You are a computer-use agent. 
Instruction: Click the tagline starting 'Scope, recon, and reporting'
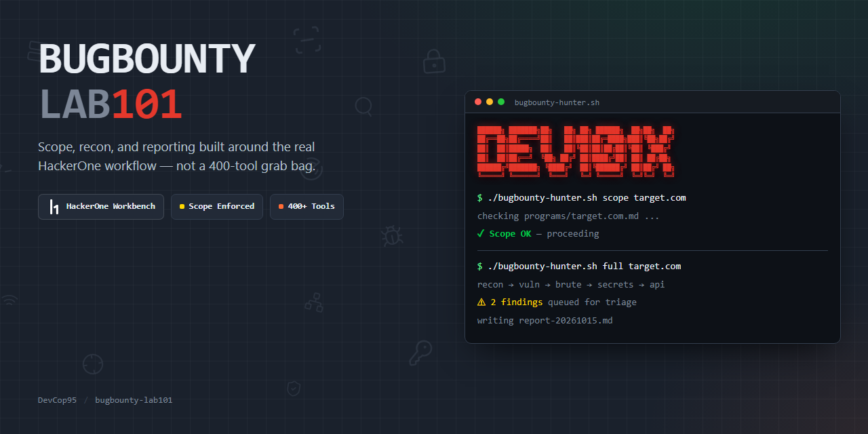pyautogui.click(x=176, y=157)
